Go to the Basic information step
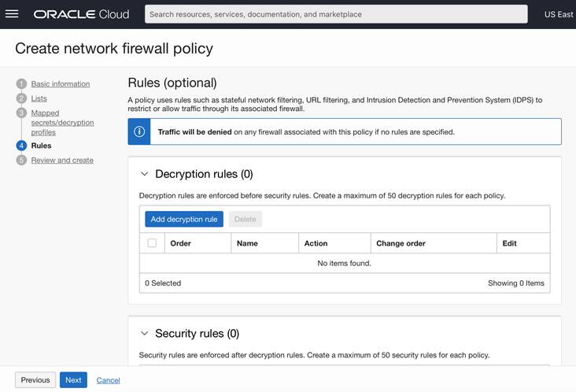Image resolution: width=576 pixels, height=392 pixels. pos(61,83)
